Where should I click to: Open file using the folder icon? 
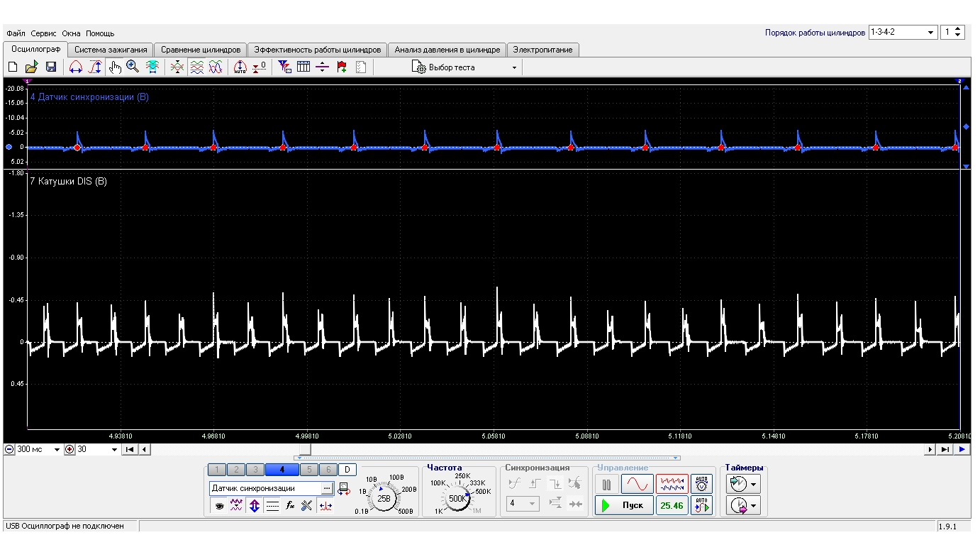click(32, 67)
